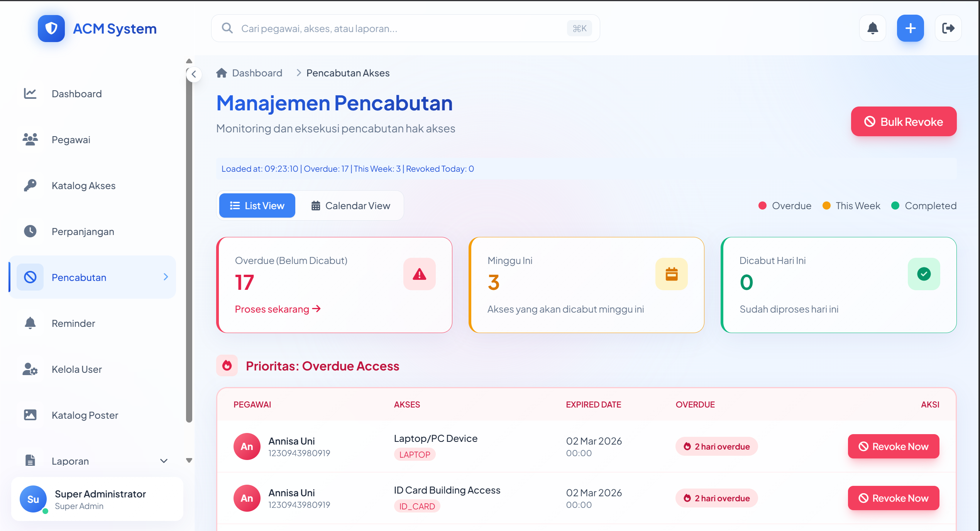The width and height of the screenshot is (980, 531).
Task: Revoke Now for Laptop/PC Device access
Action: [893, 446]
